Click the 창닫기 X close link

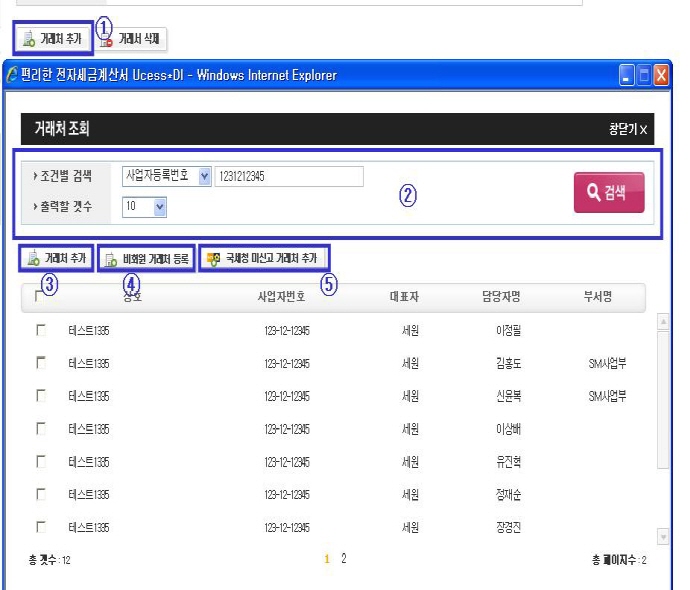[x=628, y=130]
